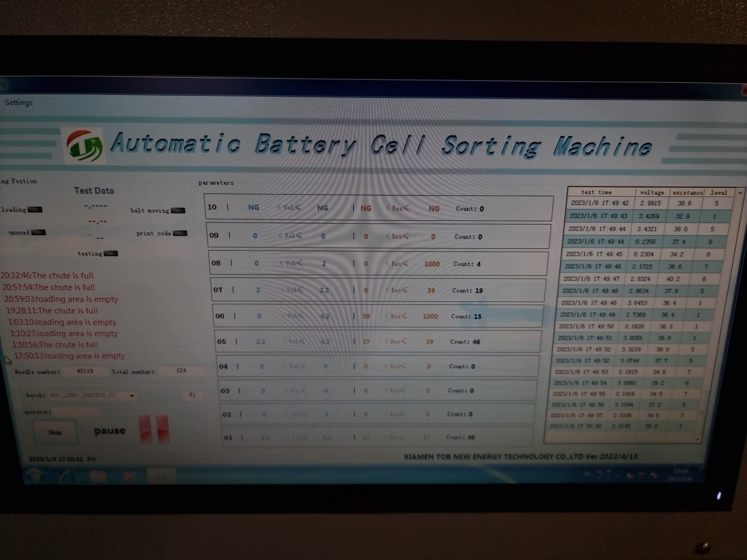
Task: Click the red pause icon
Action: click(154, 429)
